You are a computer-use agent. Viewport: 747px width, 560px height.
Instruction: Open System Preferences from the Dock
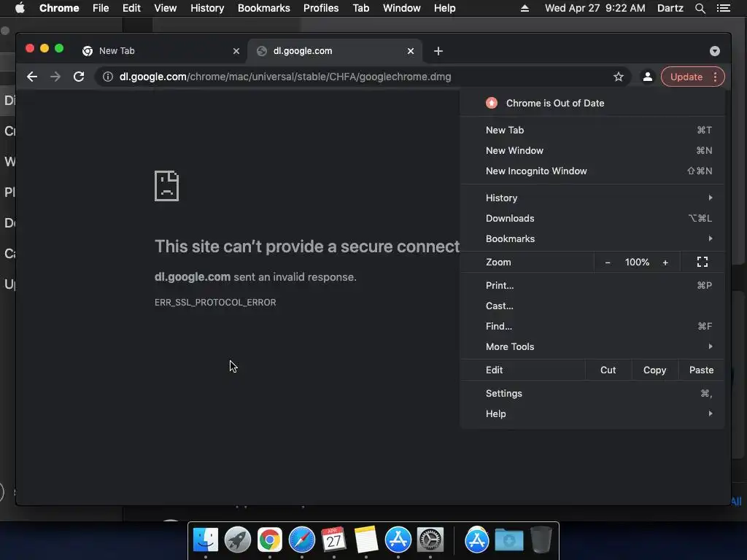click(x=430, y=540)
